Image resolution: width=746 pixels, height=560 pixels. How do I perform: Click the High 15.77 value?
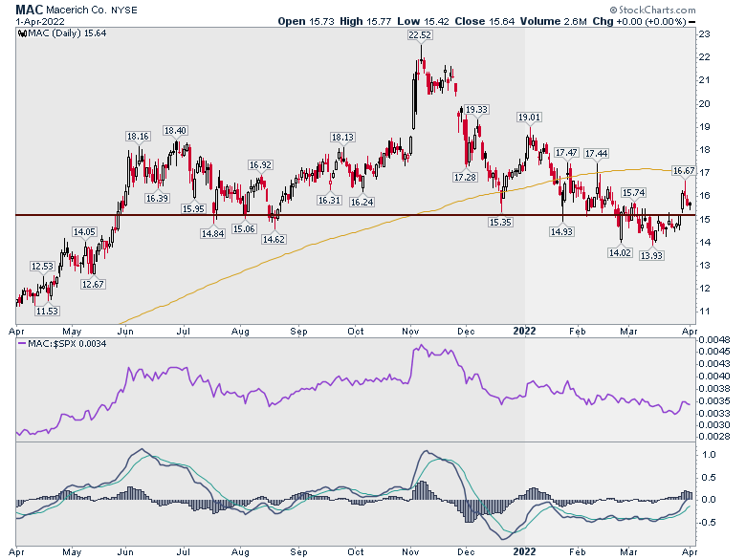pos(365,21)
